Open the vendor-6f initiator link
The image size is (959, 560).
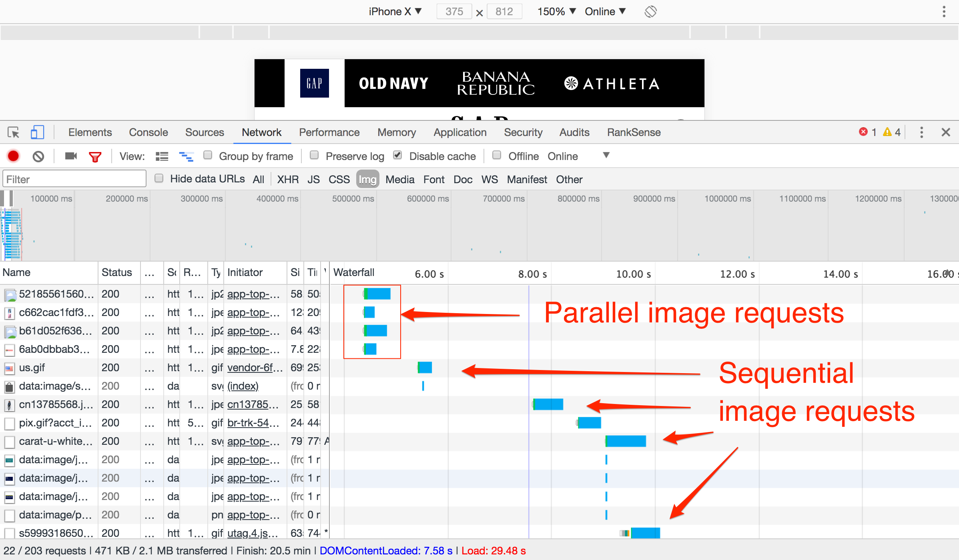pos(255,368)
